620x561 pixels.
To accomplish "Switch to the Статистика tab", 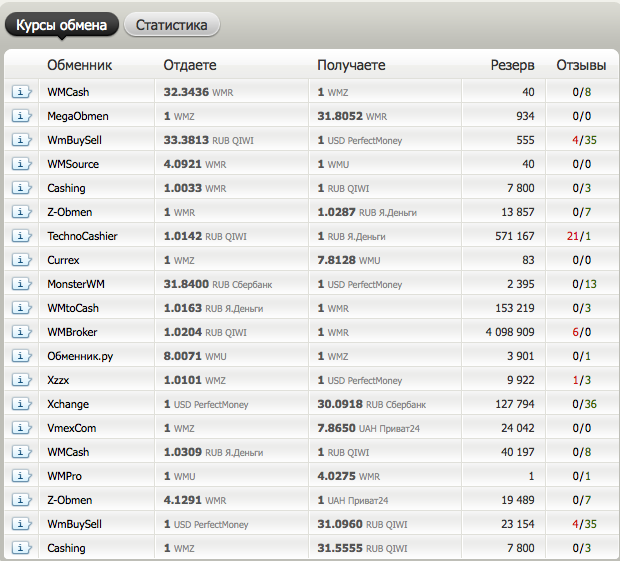I will click(x=172, y=25).
